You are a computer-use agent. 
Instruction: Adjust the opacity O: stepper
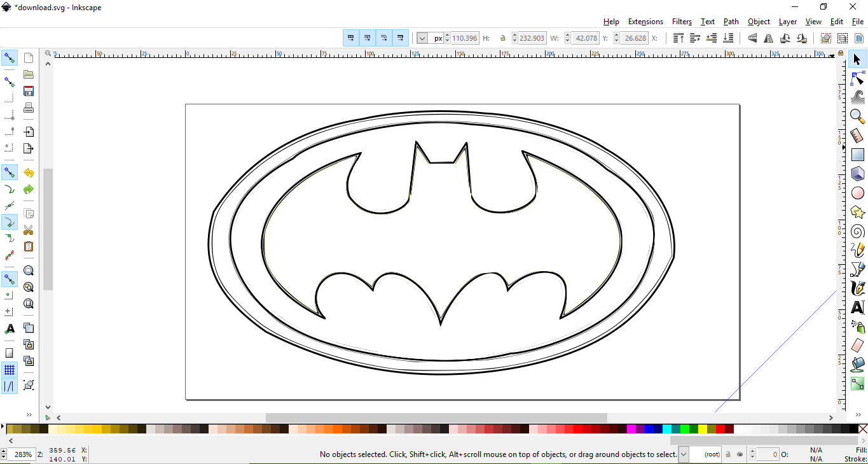753,454
